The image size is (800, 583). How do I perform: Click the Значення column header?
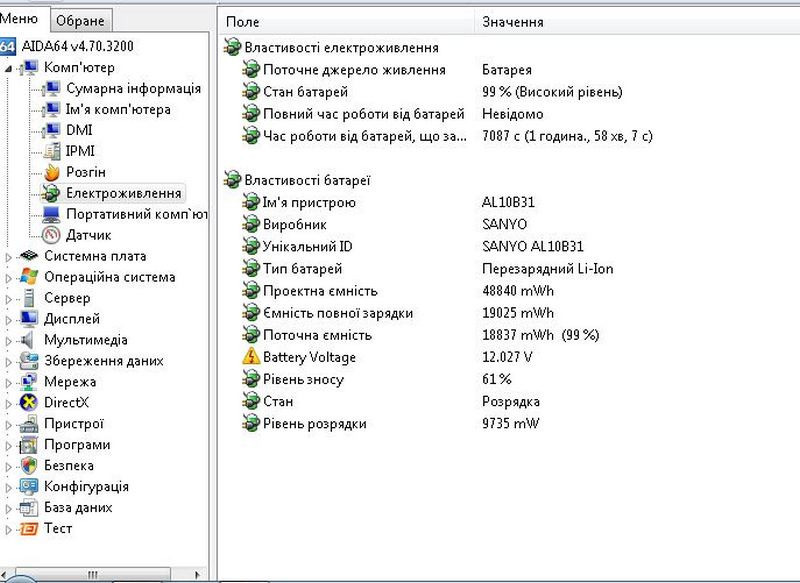(x=514, y=21)
